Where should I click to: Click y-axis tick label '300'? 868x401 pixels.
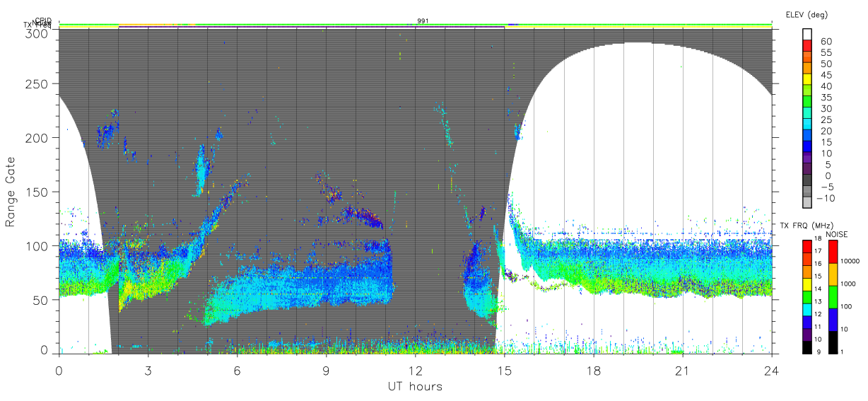click(37, 33)
